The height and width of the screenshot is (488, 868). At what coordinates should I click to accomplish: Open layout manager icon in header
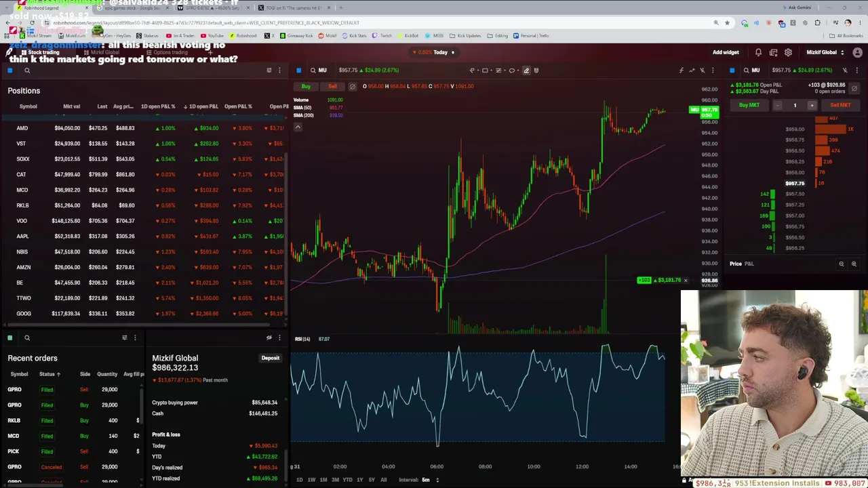773,52
